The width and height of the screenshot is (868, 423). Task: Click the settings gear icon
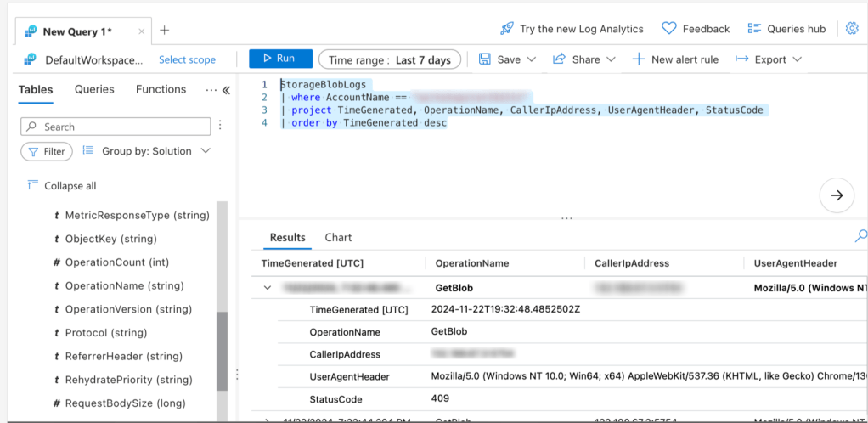(852, 29)
